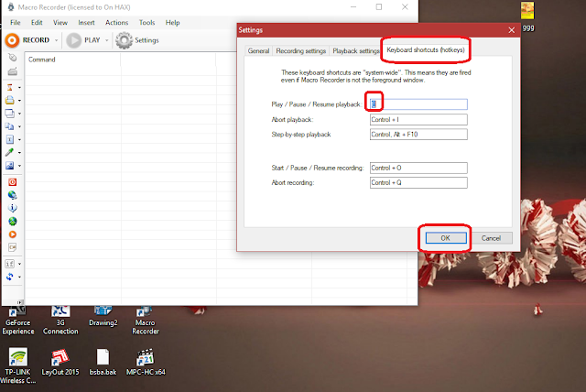Focus the Play / Pause / Resume playback field

click(418, 104)
